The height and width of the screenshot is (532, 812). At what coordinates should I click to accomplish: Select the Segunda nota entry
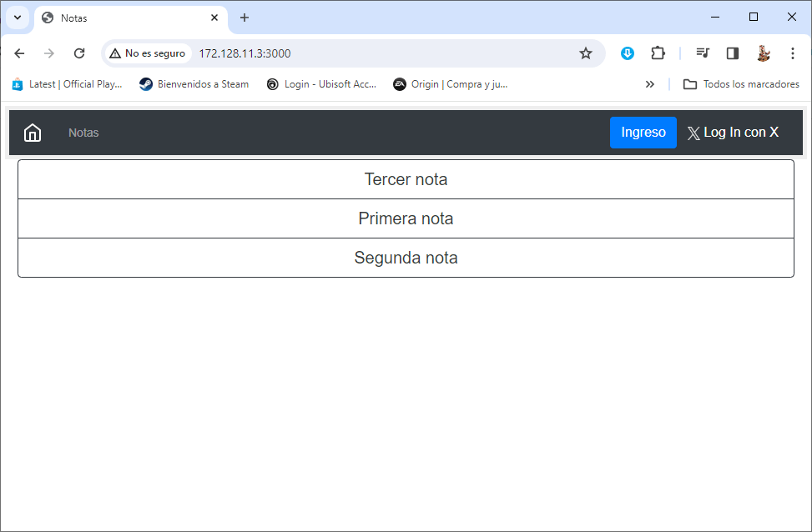click(x=406, y=258)
